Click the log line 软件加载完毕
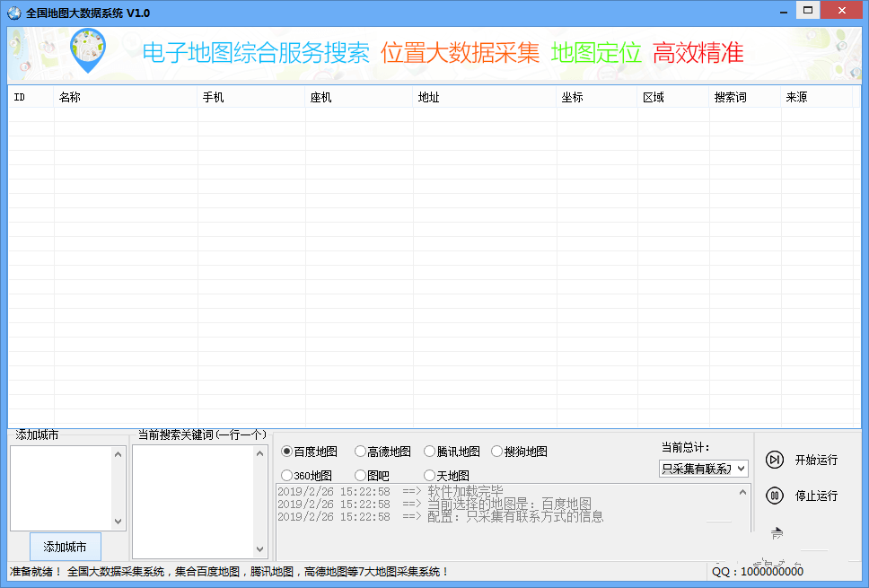The height and width of the screenshot is (588, 869). click(391, 492)
